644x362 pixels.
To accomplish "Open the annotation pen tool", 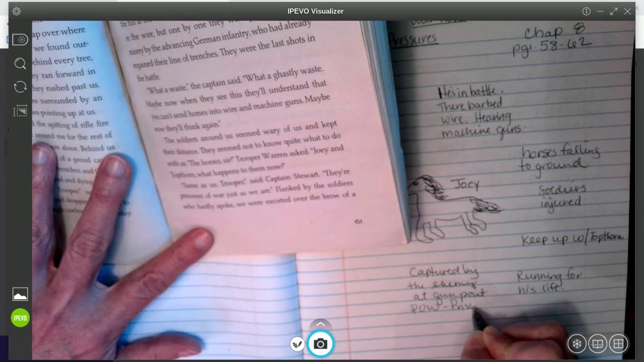I will 297,344.
